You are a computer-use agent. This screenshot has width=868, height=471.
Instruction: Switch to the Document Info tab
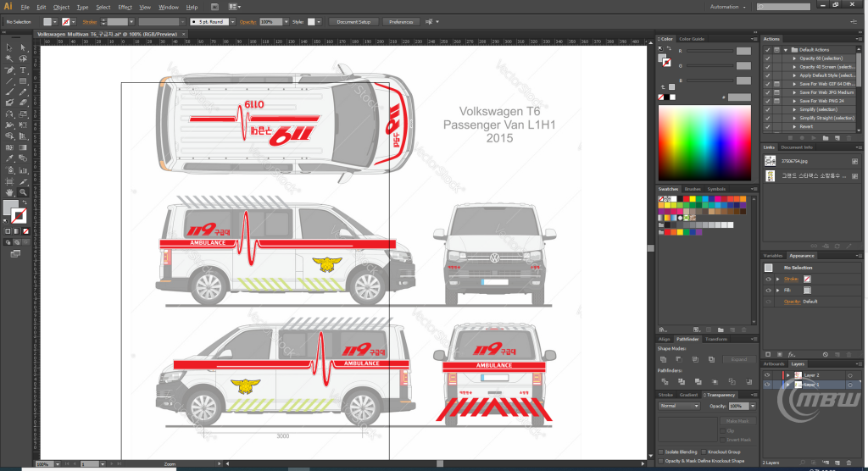point(796,147)
